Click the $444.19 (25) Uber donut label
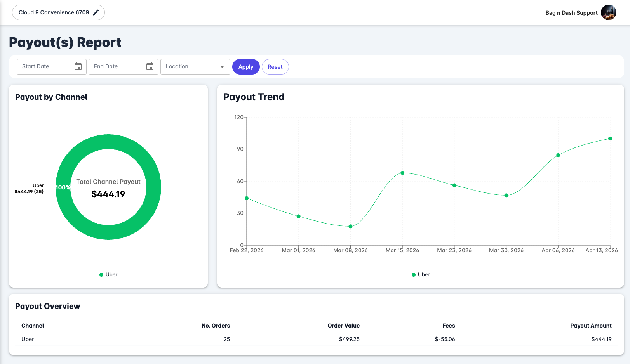This screenshot has width=630, height=364. pos(29,191)
